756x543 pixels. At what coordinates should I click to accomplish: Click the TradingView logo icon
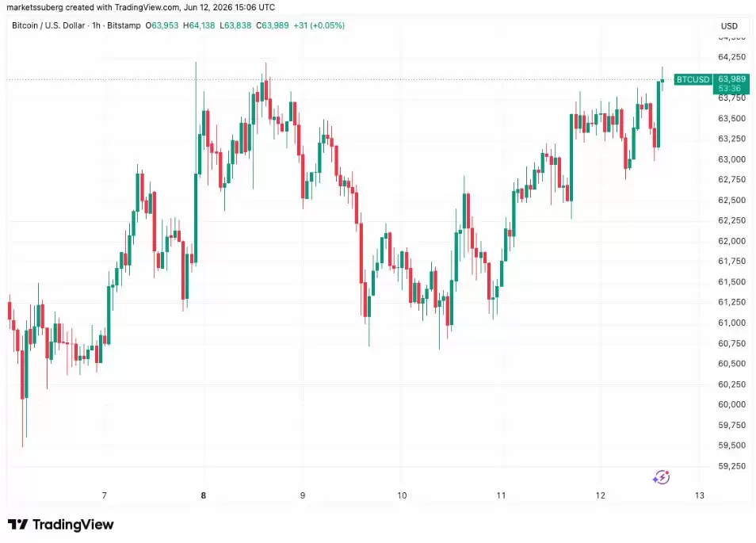[x=18, y=525]
